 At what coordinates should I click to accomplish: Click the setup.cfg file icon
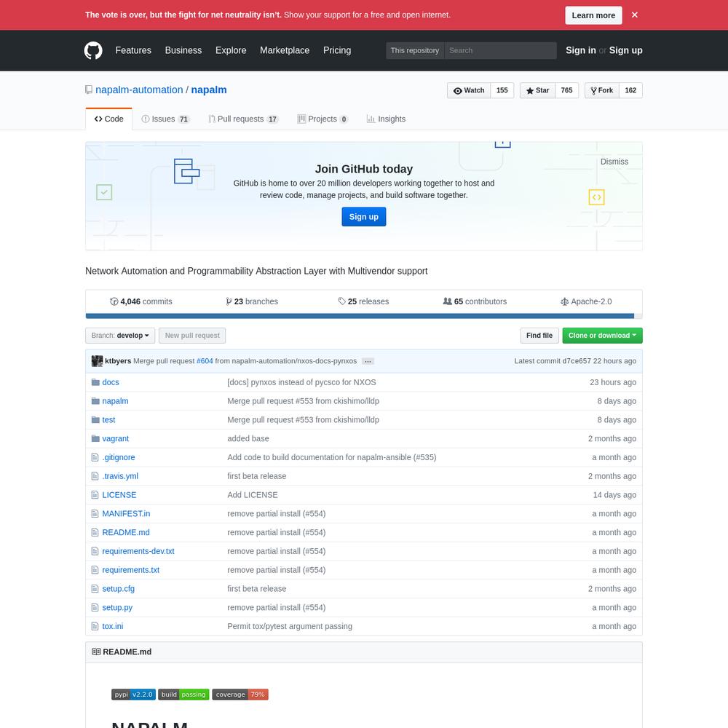[x=95, y=589]
